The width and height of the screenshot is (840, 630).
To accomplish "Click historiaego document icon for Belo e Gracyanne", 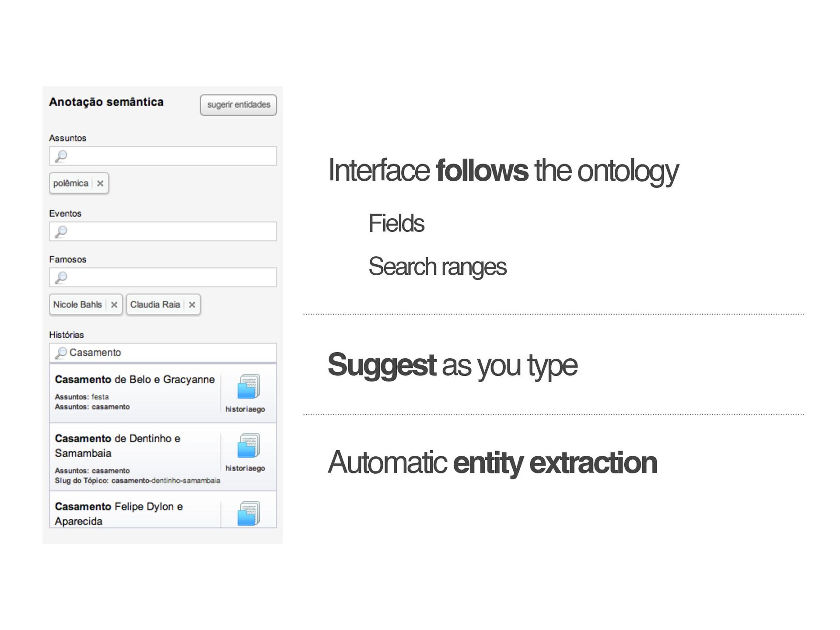I will 248,387.
